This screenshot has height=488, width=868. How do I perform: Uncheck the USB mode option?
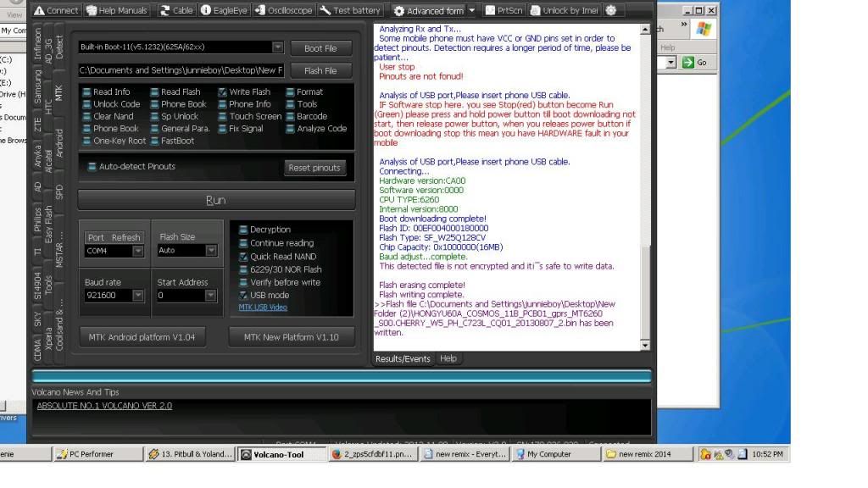coord(243,295)
